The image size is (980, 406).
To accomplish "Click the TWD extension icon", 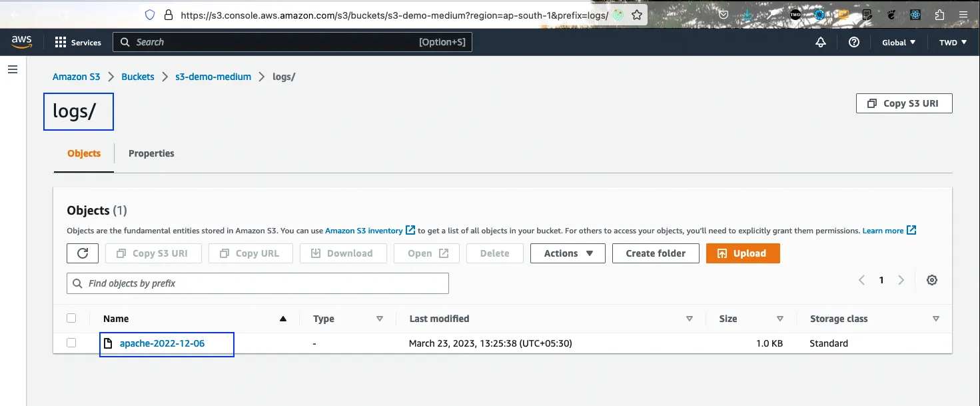I will 795,14.
